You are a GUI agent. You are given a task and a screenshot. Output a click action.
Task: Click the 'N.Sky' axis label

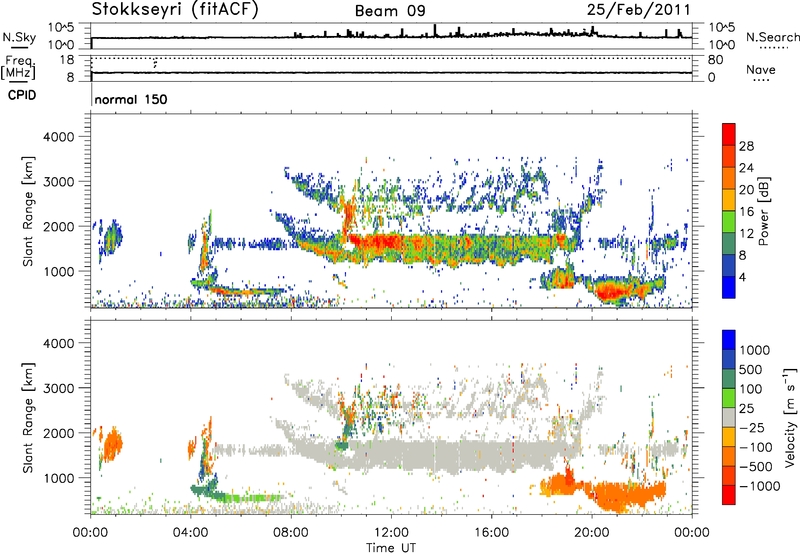[19, 37]
